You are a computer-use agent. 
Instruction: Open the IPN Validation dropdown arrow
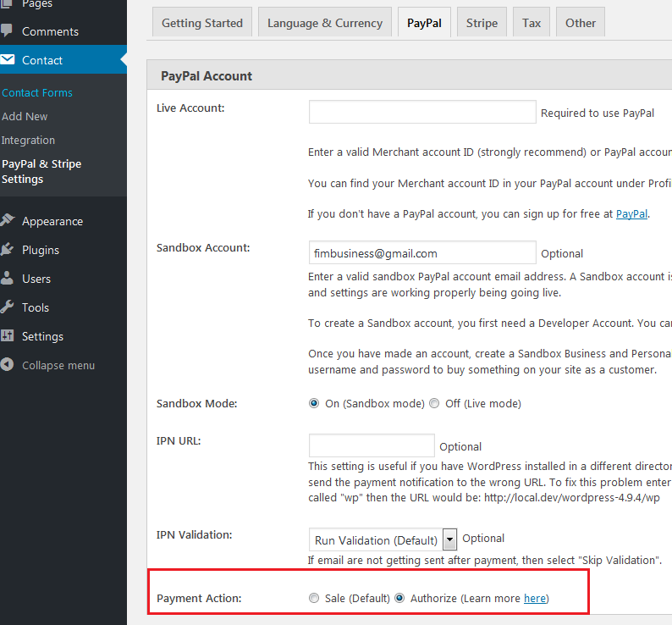449,539
